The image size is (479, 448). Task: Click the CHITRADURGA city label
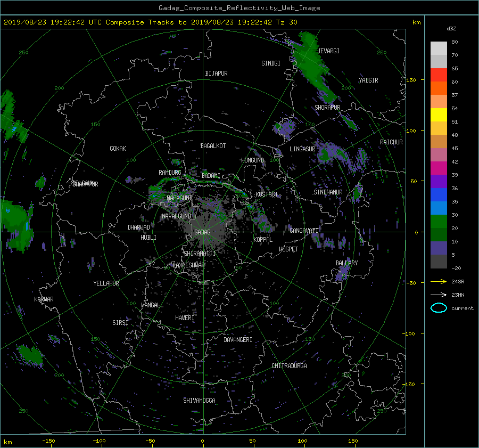[290, 366]
